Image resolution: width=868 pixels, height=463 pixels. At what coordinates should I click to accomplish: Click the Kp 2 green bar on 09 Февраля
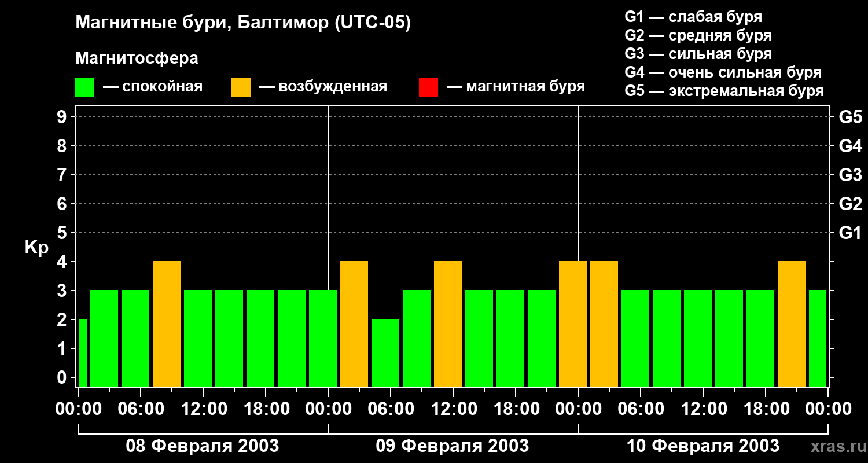[385, 352]
